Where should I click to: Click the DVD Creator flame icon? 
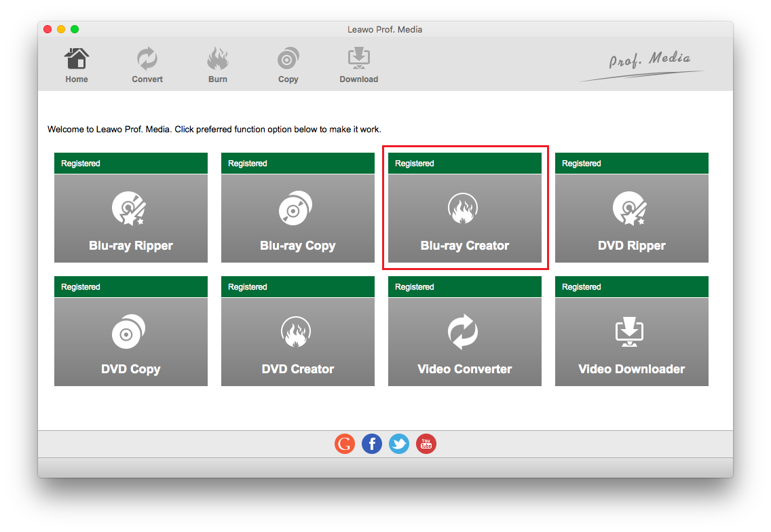(x=295, y=332)
